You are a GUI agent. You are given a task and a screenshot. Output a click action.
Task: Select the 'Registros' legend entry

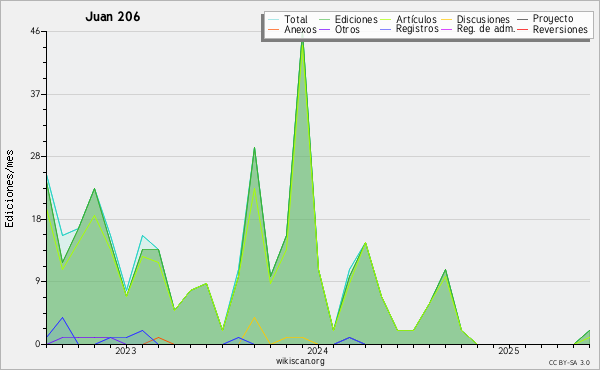417,29
